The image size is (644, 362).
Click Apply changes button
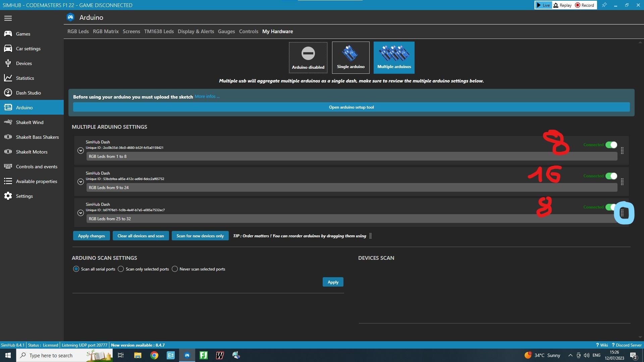click(91, 236)
